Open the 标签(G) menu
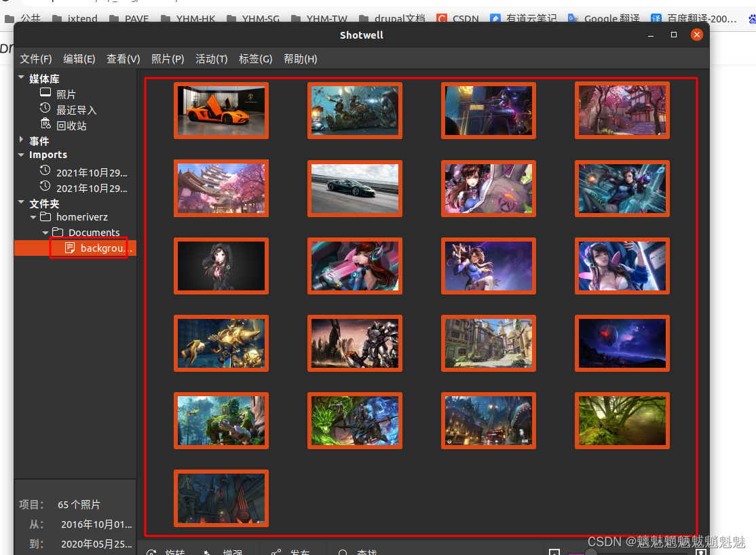Screen dimensions: 756x555 (256, 59)
